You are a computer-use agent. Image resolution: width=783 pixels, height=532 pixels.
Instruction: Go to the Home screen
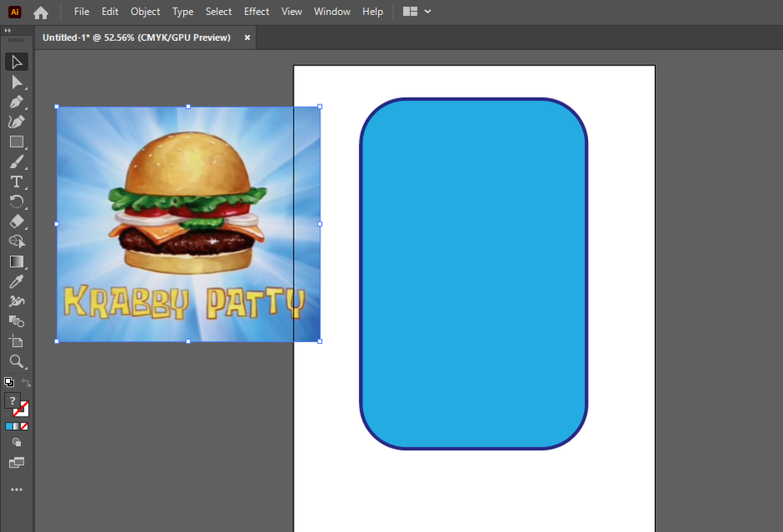click(41, 12)
